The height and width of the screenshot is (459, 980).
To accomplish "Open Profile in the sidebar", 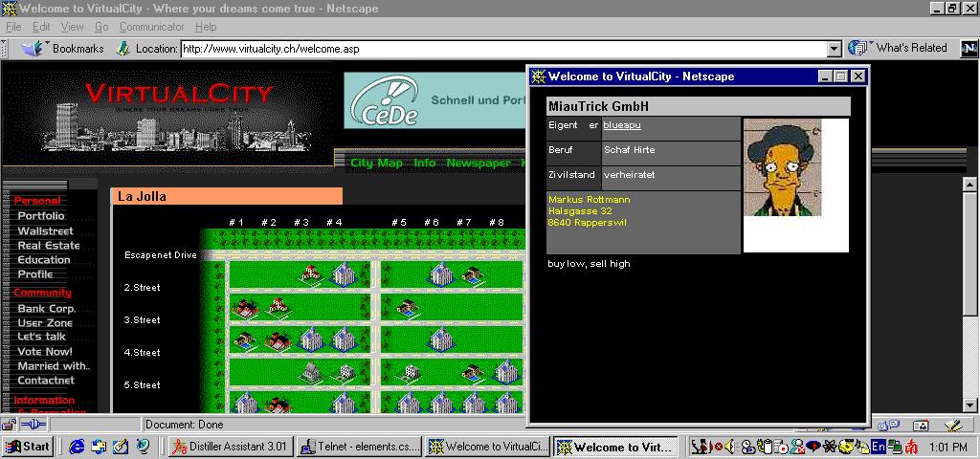I will point(35,274).
